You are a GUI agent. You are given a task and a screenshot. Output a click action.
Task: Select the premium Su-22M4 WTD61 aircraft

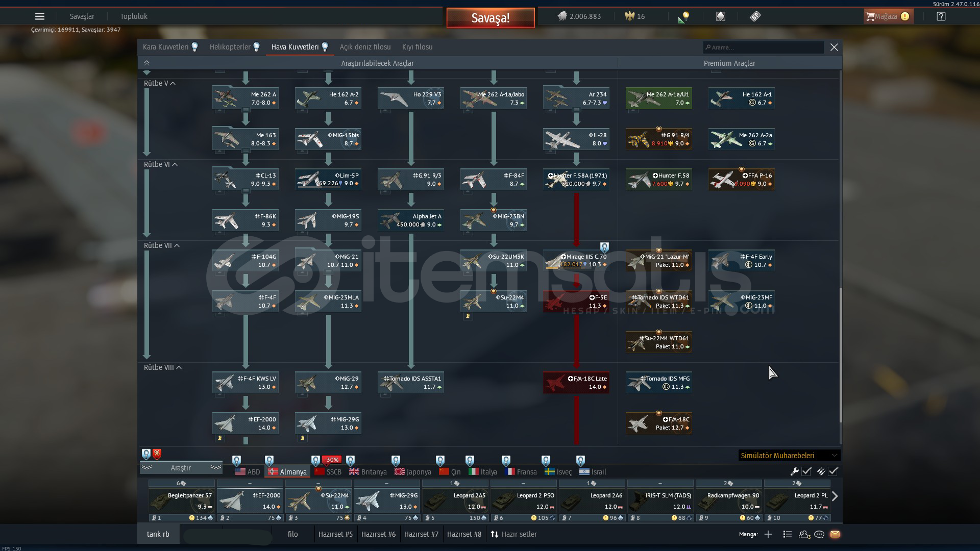[x=659, y=342]
